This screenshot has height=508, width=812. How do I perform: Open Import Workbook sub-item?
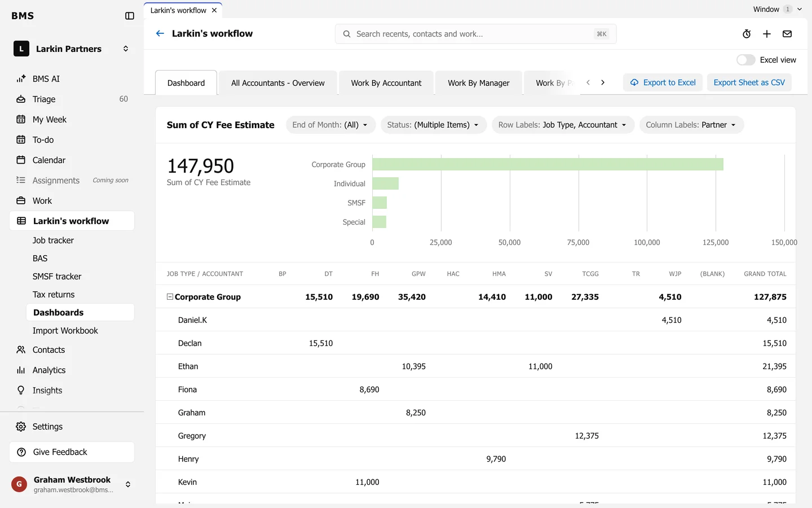[80, 330]
